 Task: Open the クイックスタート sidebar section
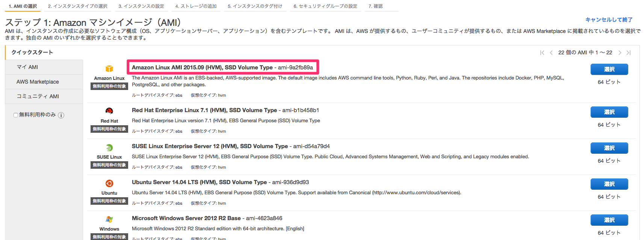tap(44, 52)
